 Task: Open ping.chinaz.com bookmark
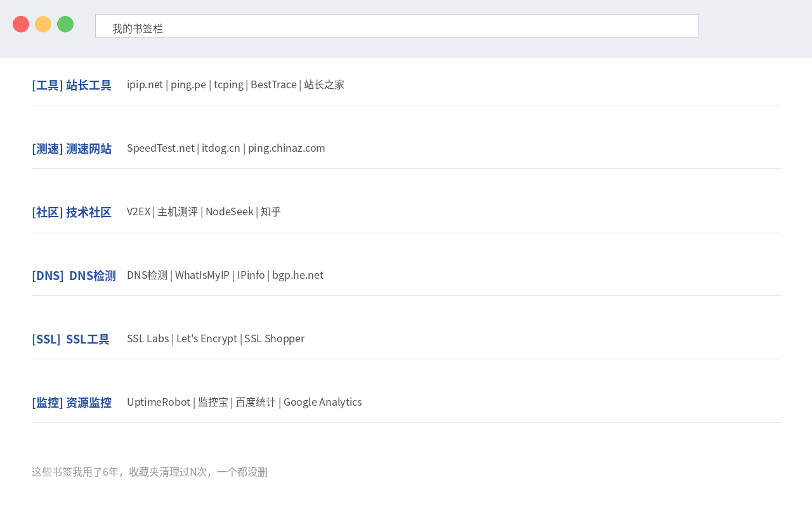pyautogui.click(x=287, y=148)
